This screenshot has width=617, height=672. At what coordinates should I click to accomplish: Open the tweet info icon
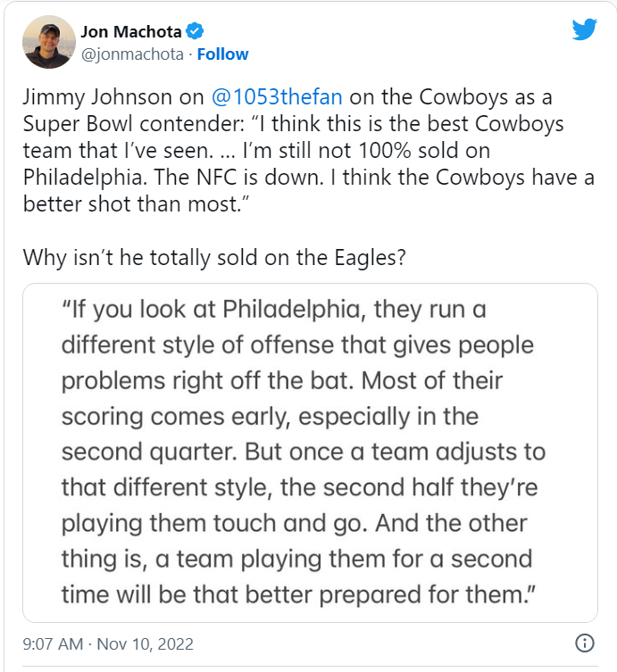coord(584,643)
